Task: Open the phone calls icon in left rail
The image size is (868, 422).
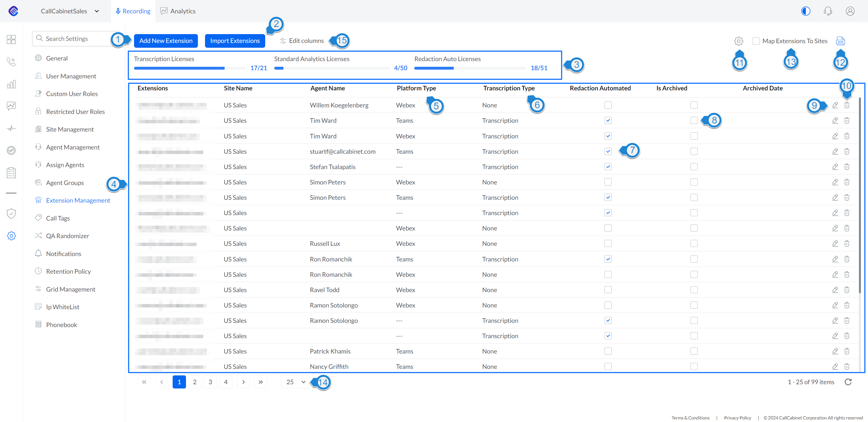Action: [11, 61]
